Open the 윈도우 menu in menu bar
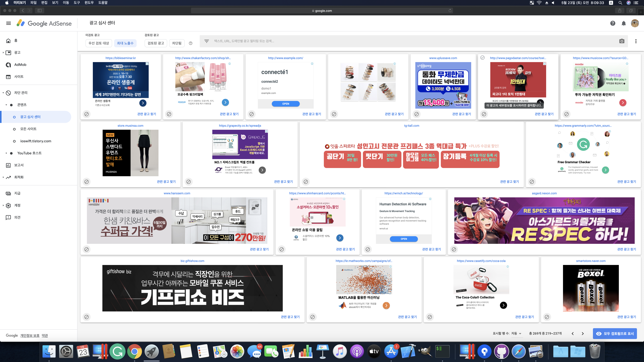 (89, 3)
